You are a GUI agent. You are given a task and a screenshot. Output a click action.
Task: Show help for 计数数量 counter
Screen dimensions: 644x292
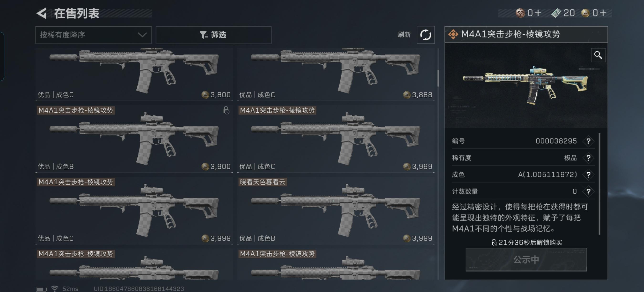pyautogui.click(x=588, y=192)
